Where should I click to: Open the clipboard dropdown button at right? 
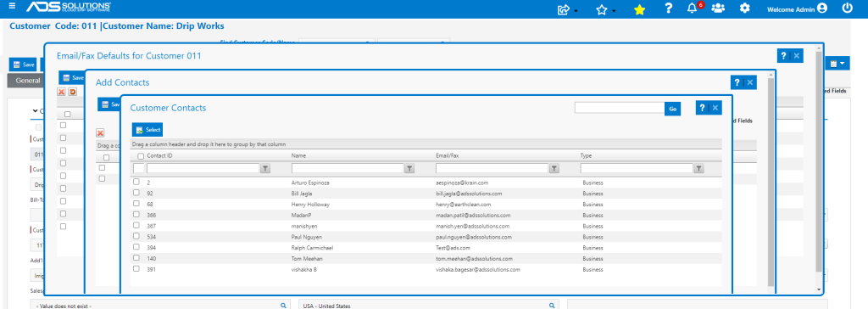[837, 64]
